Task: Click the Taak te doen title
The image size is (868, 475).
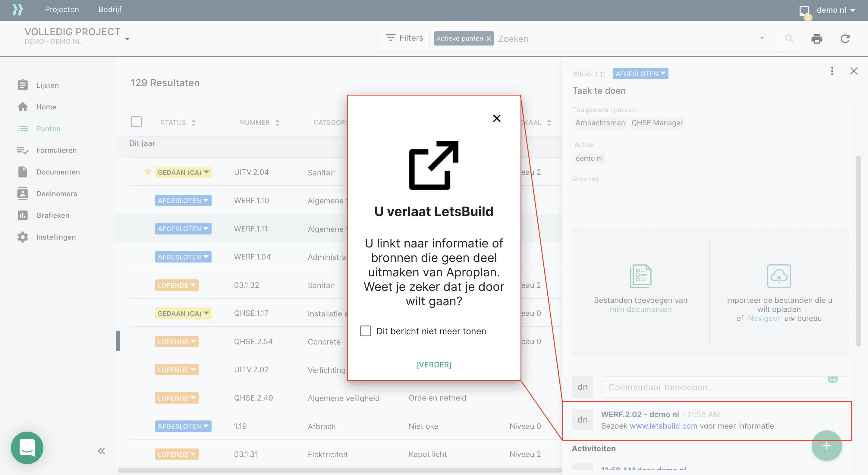Action: coord(599,91)
